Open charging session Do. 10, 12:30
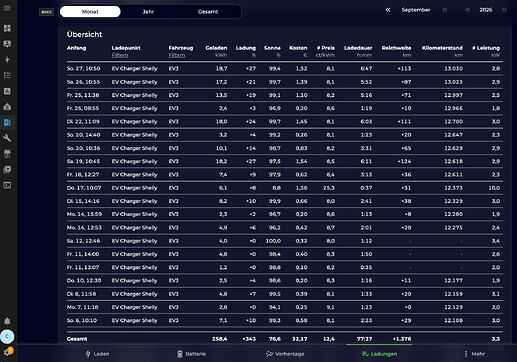517x362 pixels. 285,280
